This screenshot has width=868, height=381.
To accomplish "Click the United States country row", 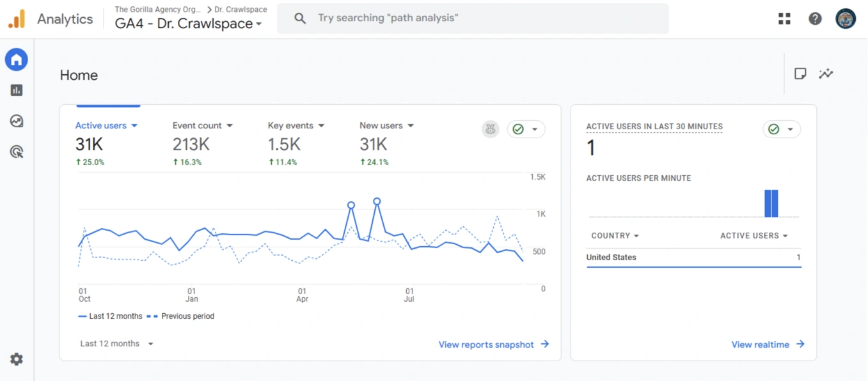I will click(x=694, y=258).
